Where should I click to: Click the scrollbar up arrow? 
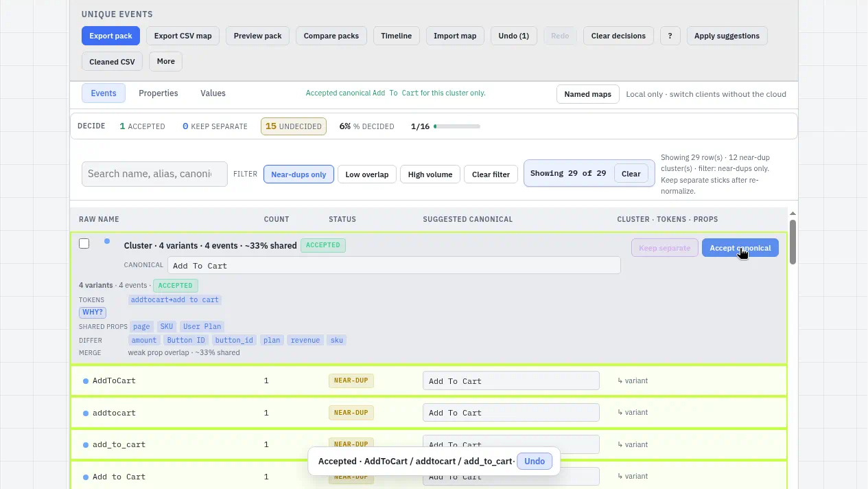(793, 214)
